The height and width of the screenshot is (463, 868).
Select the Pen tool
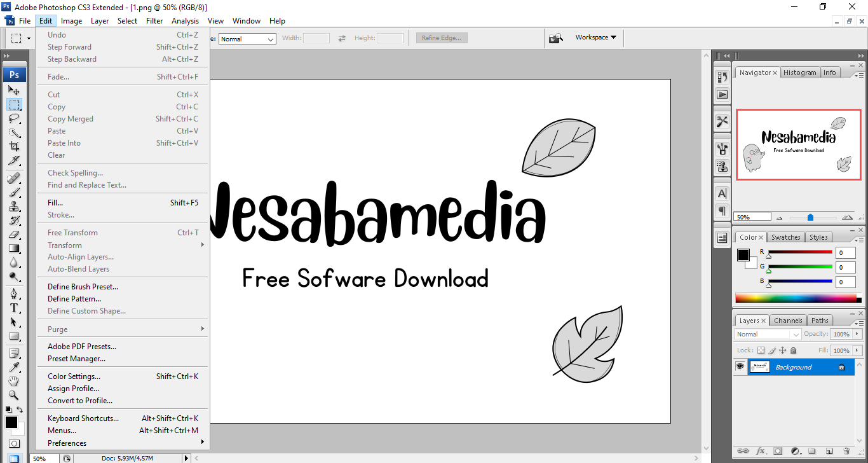tap(14, 293)
